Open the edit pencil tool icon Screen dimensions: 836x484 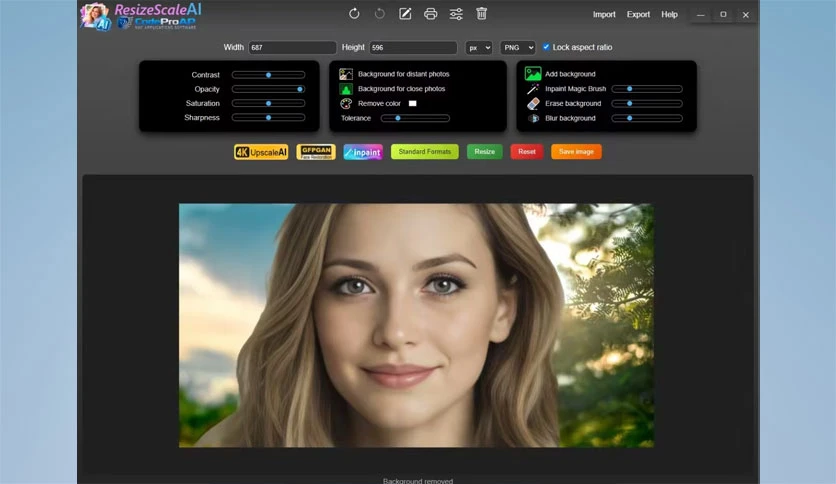pyautogui.click(x=405, y=14)
